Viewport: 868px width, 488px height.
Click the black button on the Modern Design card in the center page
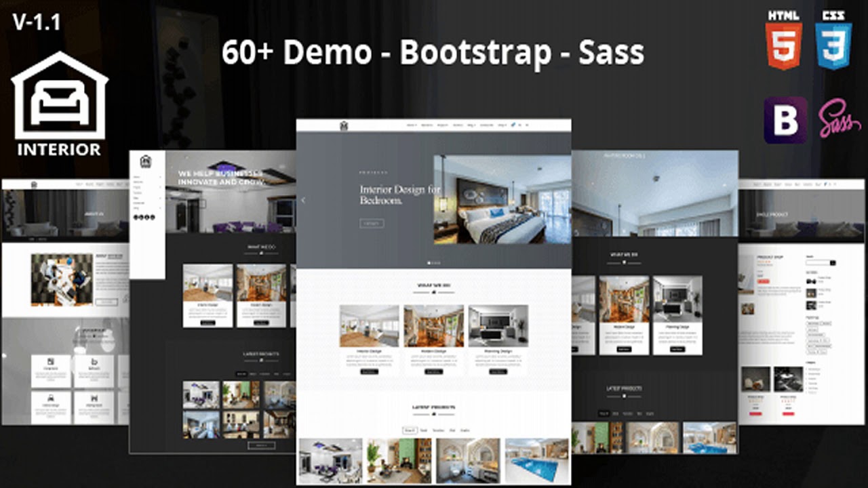coord(433,371)
